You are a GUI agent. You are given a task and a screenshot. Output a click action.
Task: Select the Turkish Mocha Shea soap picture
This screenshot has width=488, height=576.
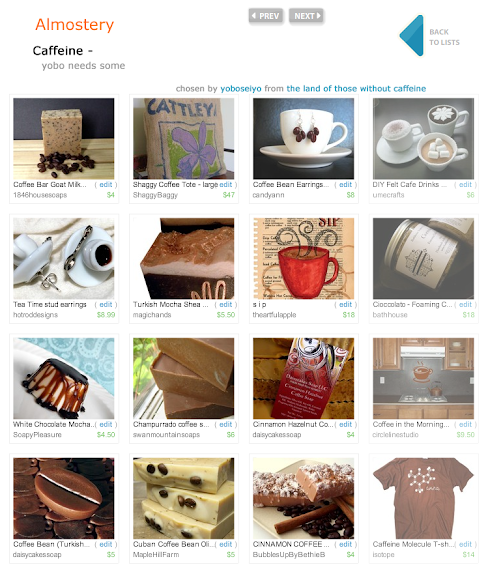183,258
